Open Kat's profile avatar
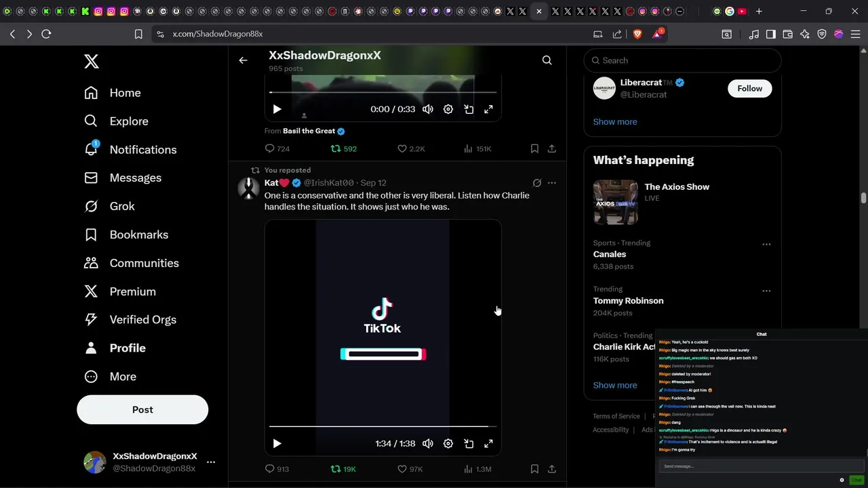This screenshot has width=868, height=488. 248,188
